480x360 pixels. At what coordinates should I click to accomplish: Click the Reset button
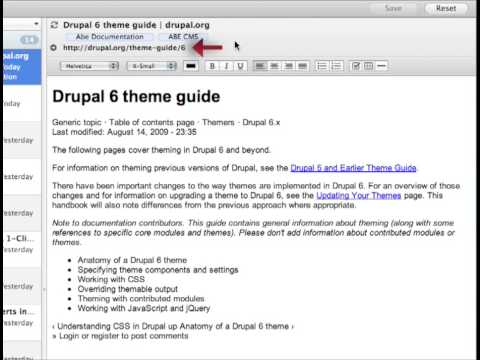446,9
